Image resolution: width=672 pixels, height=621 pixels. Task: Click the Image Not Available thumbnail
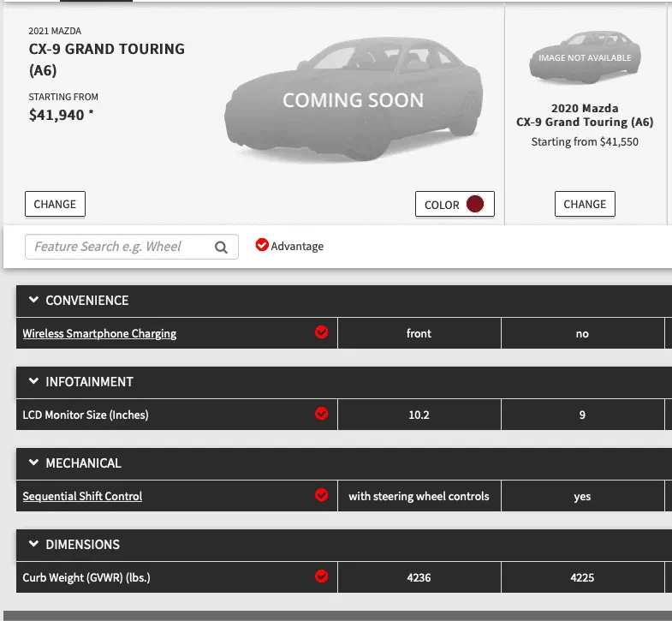coord(585,57)
